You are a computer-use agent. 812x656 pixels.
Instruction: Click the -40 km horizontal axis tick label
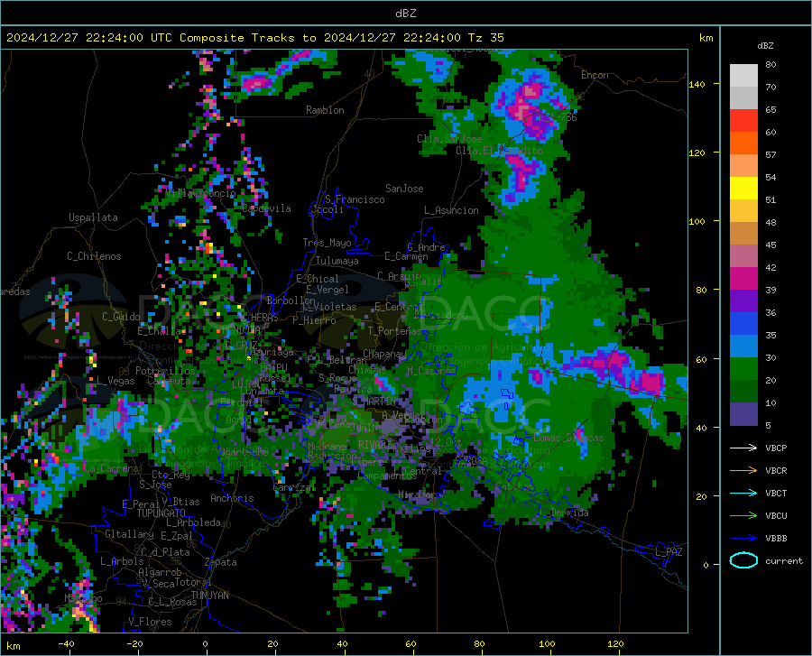[66, 644]
